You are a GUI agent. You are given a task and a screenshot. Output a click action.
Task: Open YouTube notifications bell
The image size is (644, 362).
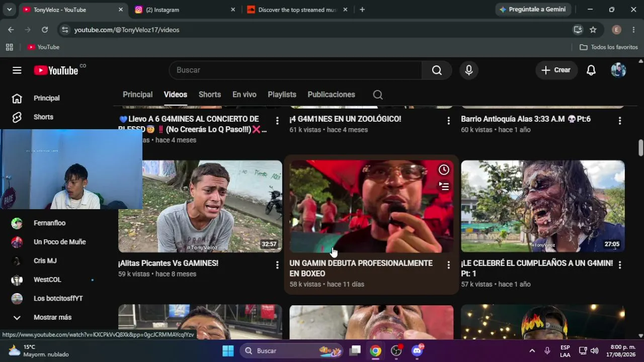pyautogui.click(x=591, y=70)
